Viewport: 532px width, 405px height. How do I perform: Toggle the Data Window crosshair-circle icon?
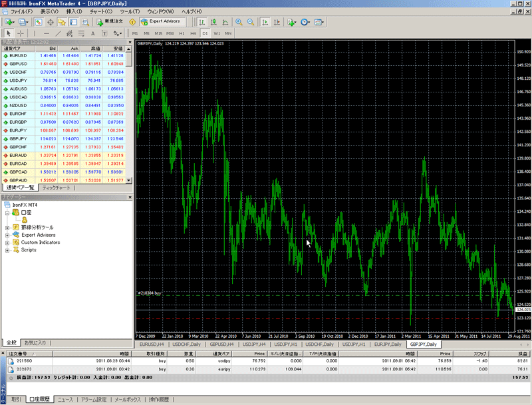point(51,22)
